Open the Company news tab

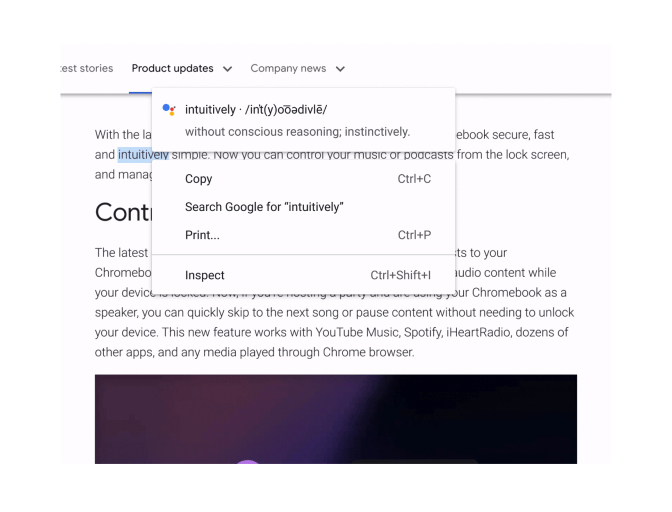click(288, 69)
